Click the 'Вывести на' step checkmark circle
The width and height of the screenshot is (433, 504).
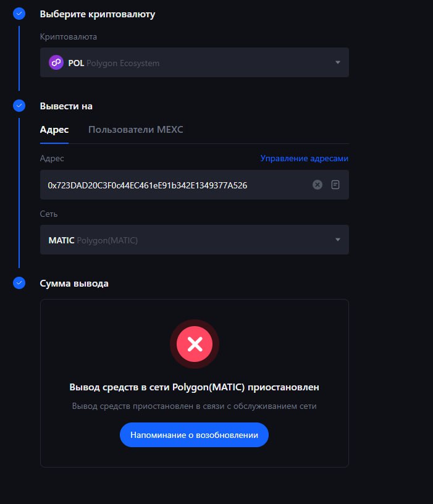pyautogui.click(x=19, y=106)
